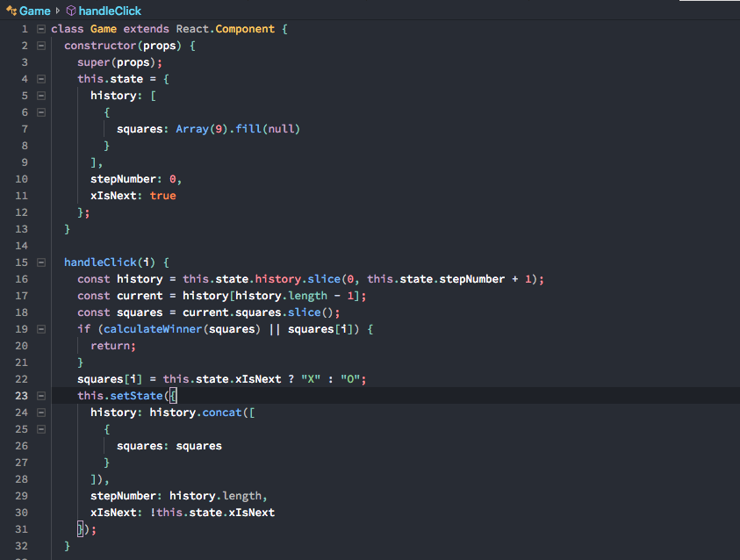The image size is (740, 560).
Task: Click the "O" string on line 22
Action: [350, 379]
